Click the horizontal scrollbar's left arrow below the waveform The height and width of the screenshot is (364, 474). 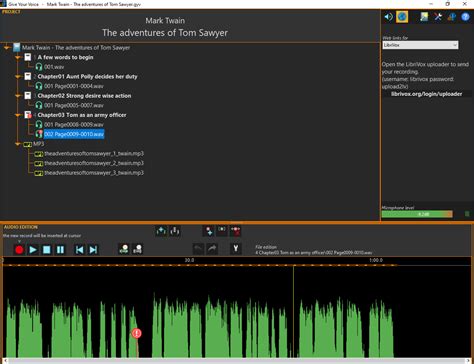pyautogui.click(x=5, y=361)
